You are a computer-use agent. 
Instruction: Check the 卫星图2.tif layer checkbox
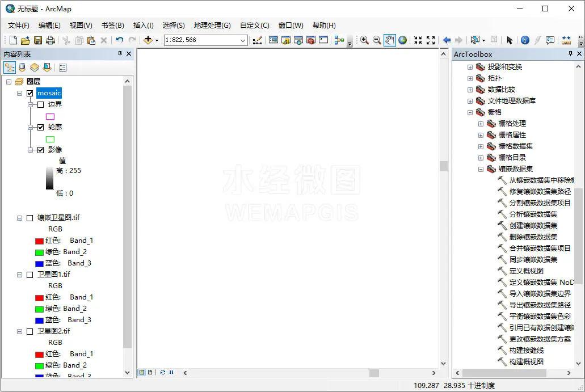(x=30, y=331)
